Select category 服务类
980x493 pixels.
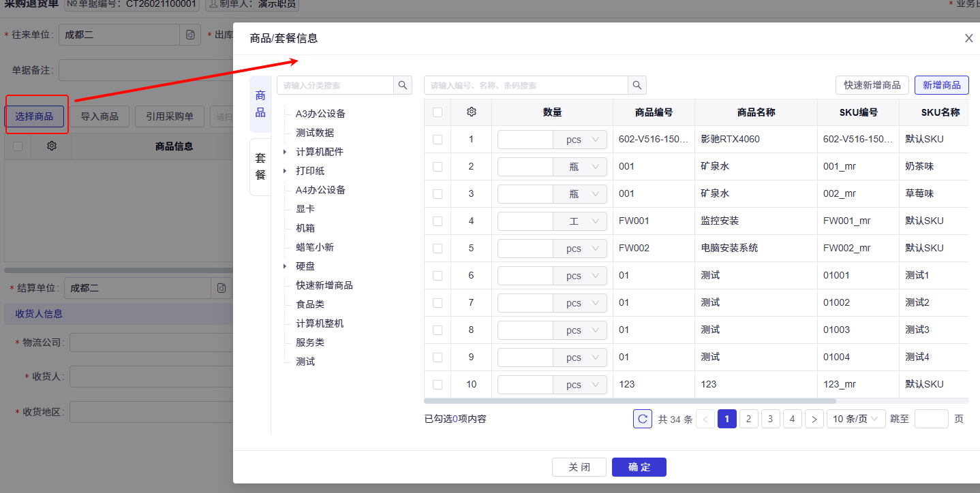click(x=310, y=343)
